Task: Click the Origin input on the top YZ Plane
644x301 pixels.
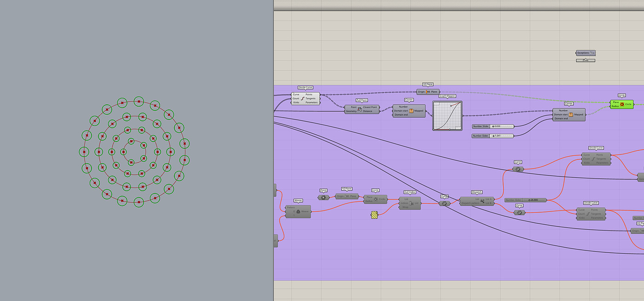Action: point(421,92)
